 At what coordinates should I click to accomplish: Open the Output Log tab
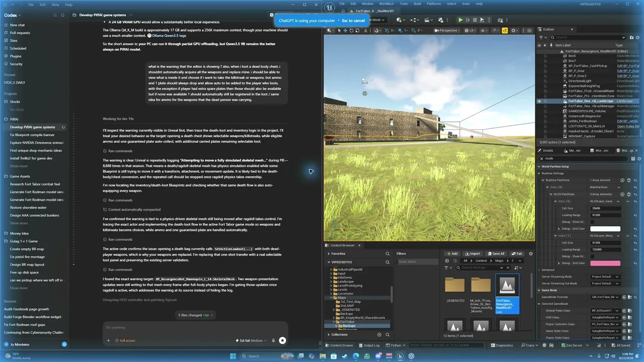369,345
